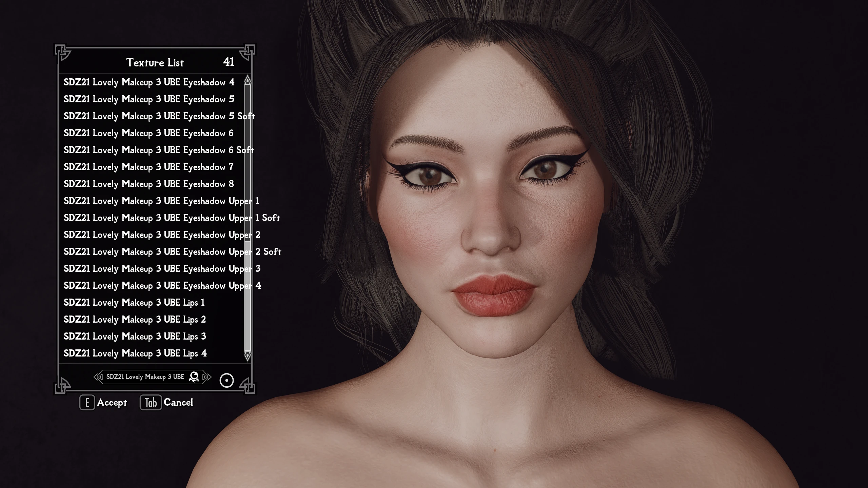Select Eyeshadow Upper 2 Soft entry
The image size is (868, 488).
coord(173,252)
